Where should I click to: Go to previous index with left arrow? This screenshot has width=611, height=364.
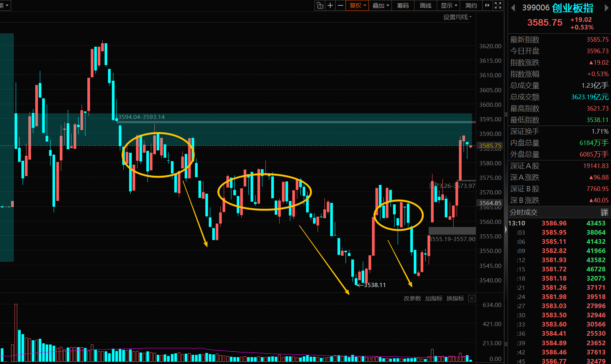513,8
